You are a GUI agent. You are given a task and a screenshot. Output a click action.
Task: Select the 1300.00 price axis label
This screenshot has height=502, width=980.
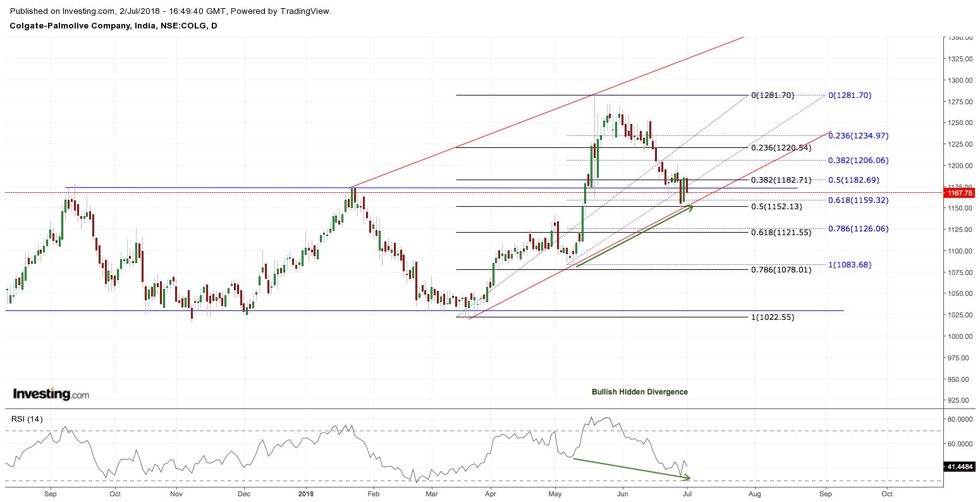click(x=960, y=80)
